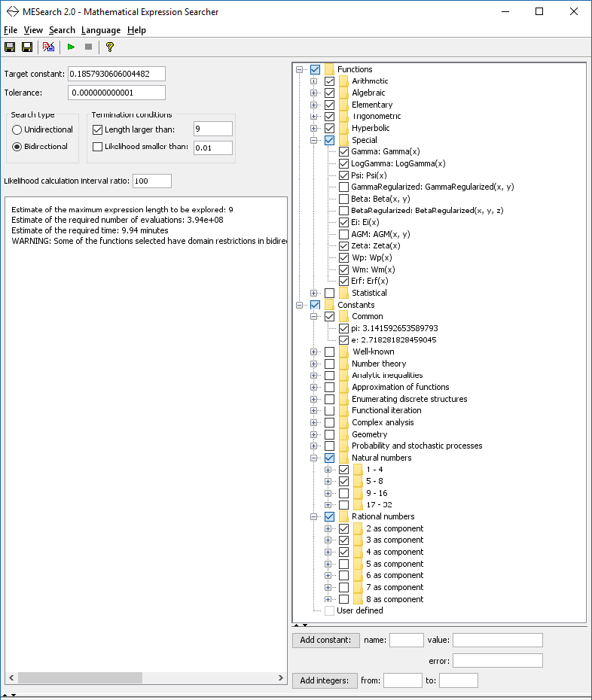Click the Add integers button
Viewport: 592px width, 700px height.
[x=325, y=680]
